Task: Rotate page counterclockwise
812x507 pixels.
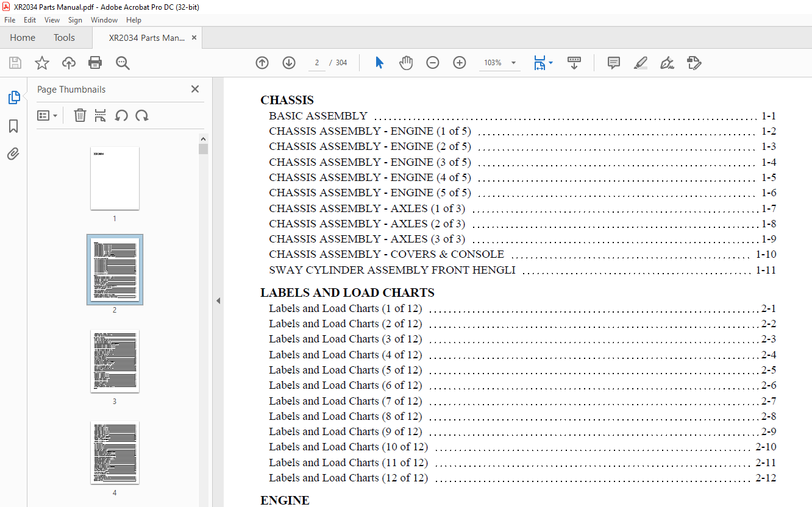Action: coord(121,115)
